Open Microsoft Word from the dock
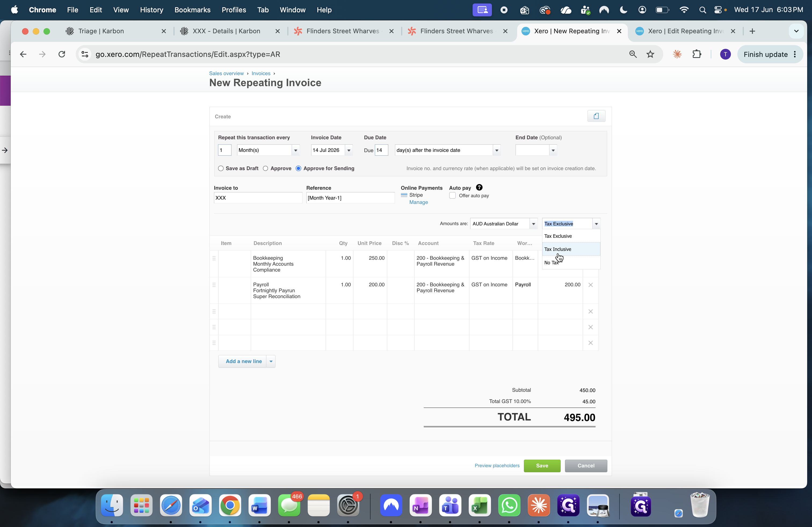The image size is (812, 527). [x=259, y=505]
